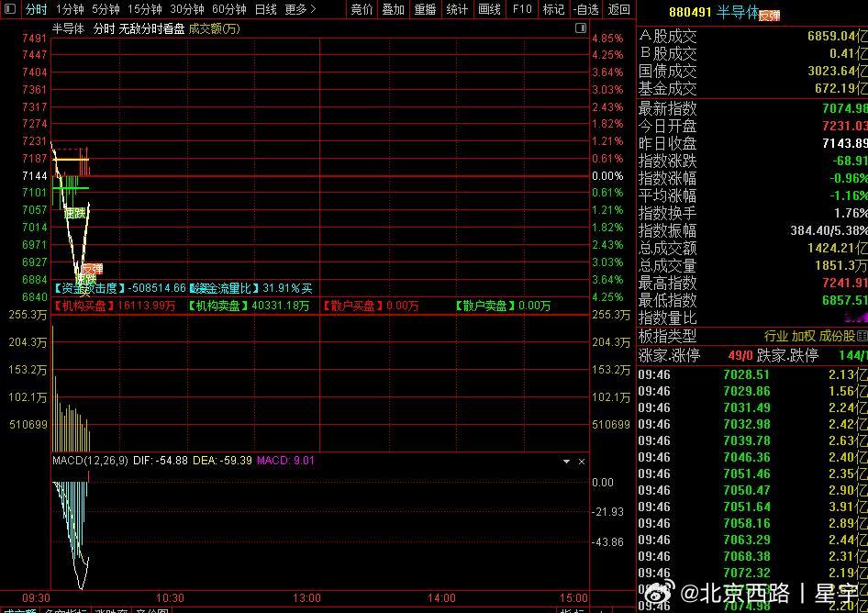The height and width of the screenshot is (613, 868).
Task: Open F10 company info
Action: pyautogui.click(x=522, y=9)
